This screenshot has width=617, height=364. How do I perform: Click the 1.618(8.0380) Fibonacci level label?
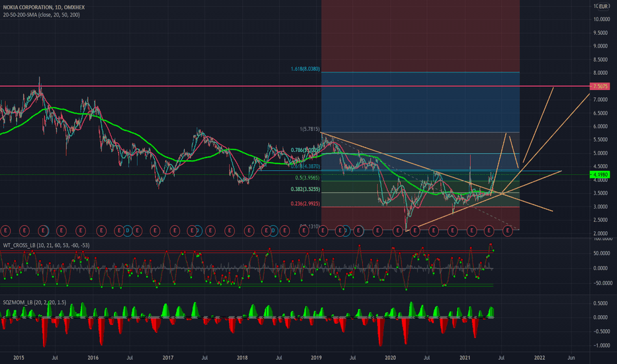(305, 69)
